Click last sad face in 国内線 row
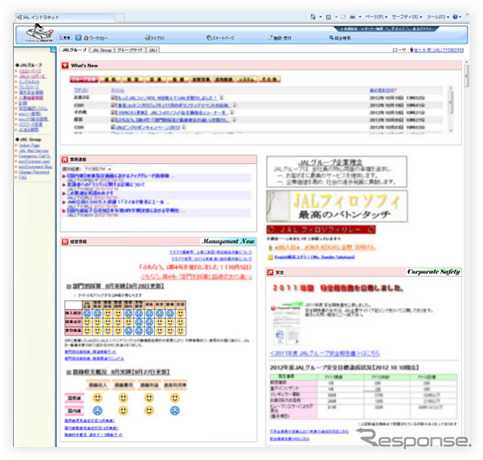 pyautogui.click(x=175, y=411)
